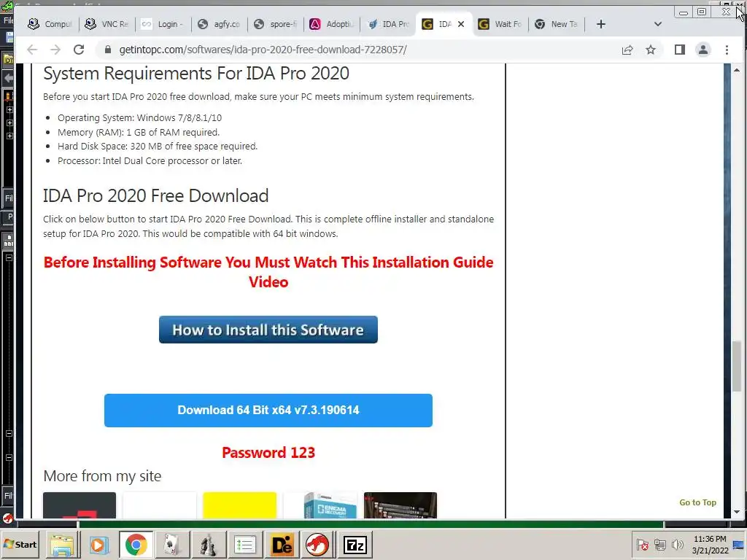The width and height of the screenshot is (747, 560).
Task: Open the red bird app taskbar icon
Action: [x=318, y=545]
